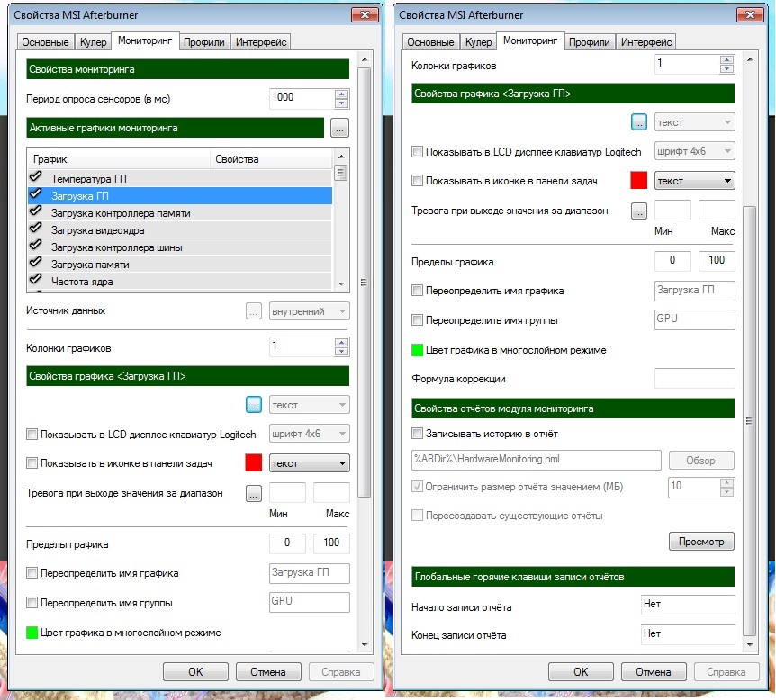Click Просмотр report button
The width and height of the screenshot is (776, 700).
[x=701, y=542]
